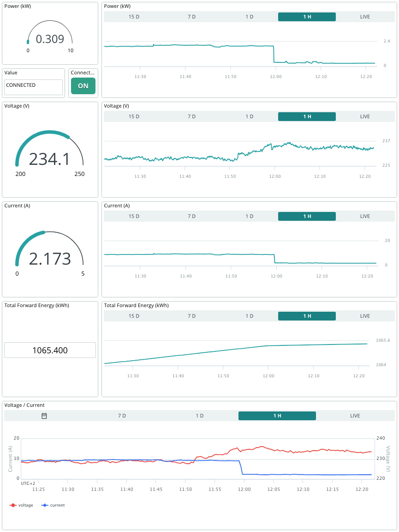
Task: Select 1 D range on Total Forward Energy chart
Action: point(250,316)
